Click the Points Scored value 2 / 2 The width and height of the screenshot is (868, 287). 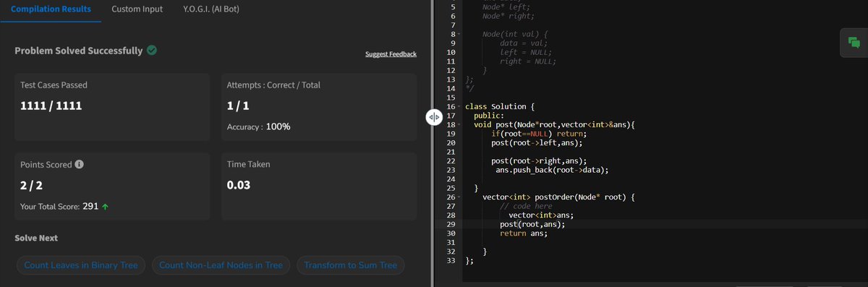pos(32,185)
